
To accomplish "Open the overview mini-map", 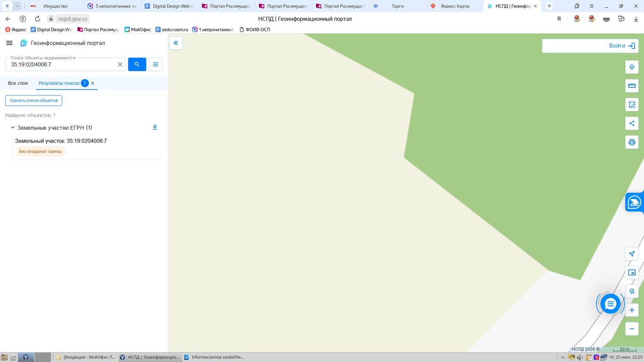I will click(632, 272).
